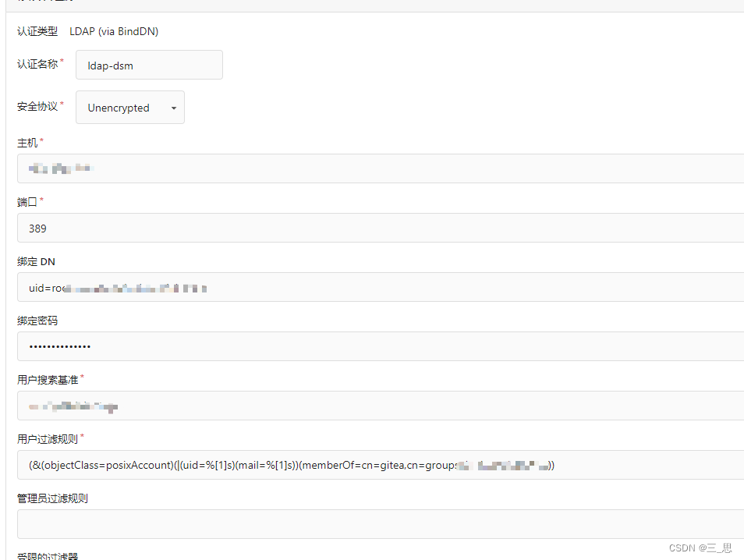The height and width of the screenshot is (560, 744).
Task: Click the 绑定密码 field label
Action: point(37,321)
